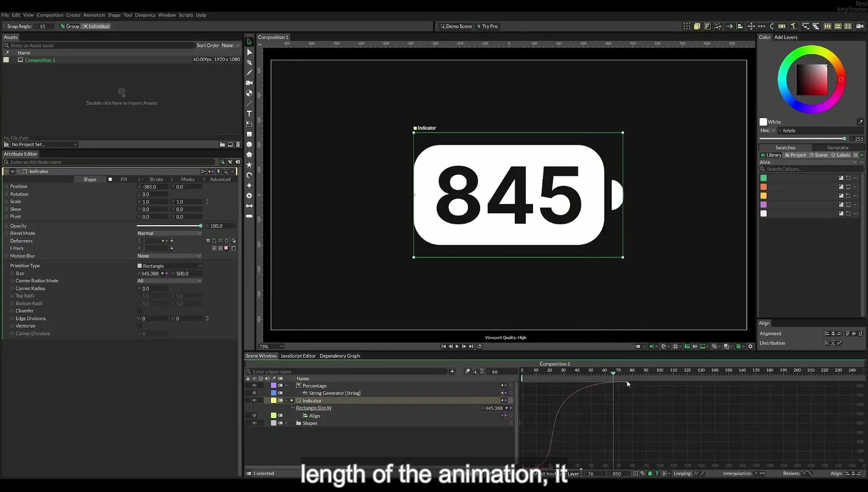Open the Animation menu
Screen dimensions: 868x492
point(94,15)
